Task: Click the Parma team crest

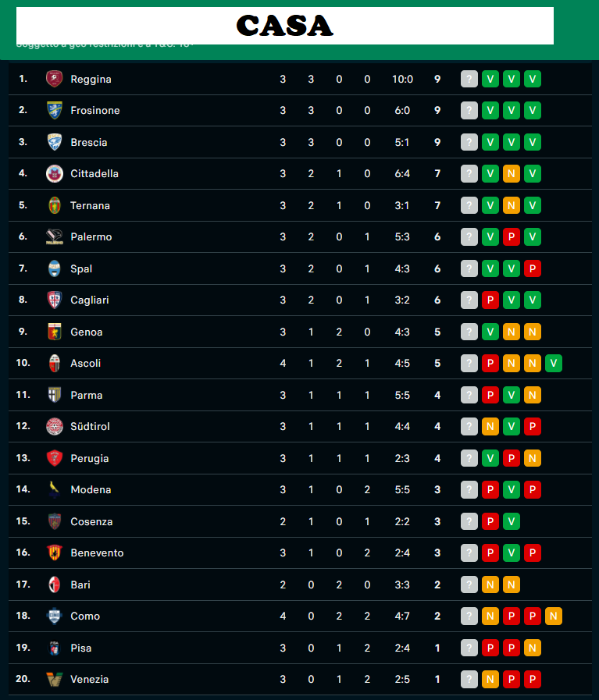Action: tap(55, 395)
